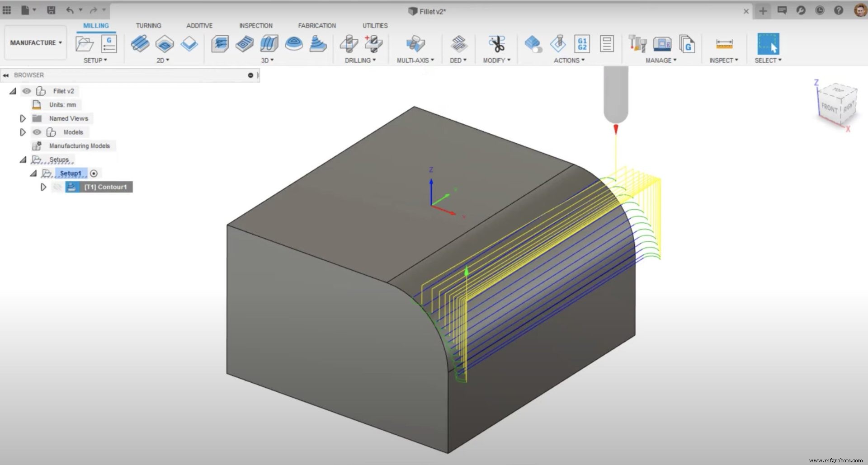Click the Setup1 item in the browser
Image resolution: width=868 pixels, height=465 pixels.
point(71,173)
